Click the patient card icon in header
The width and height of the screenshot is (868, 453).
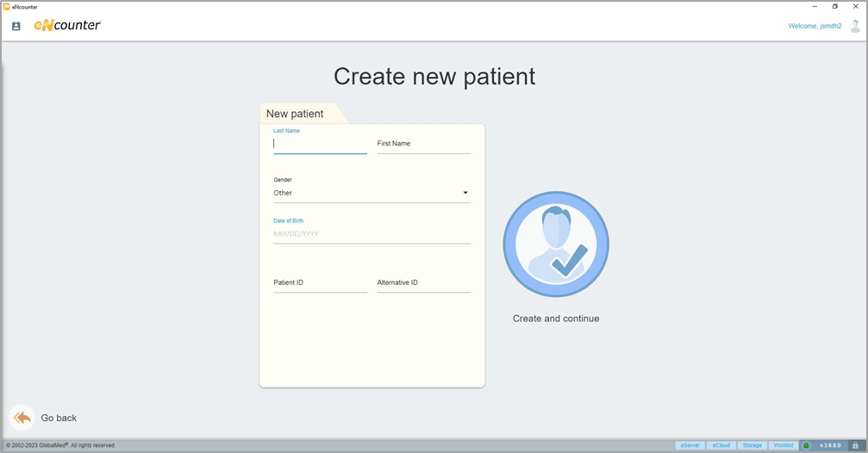(x=16, y=26)
